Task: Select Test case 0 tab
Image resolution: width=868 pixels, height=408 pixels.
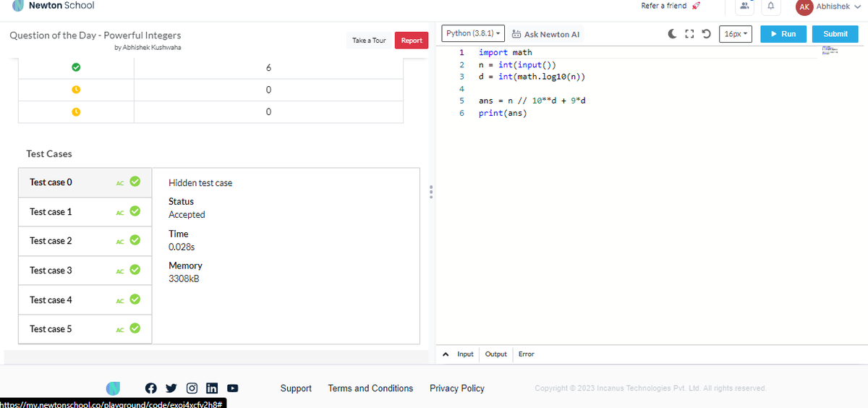Action: coord(85,182)
